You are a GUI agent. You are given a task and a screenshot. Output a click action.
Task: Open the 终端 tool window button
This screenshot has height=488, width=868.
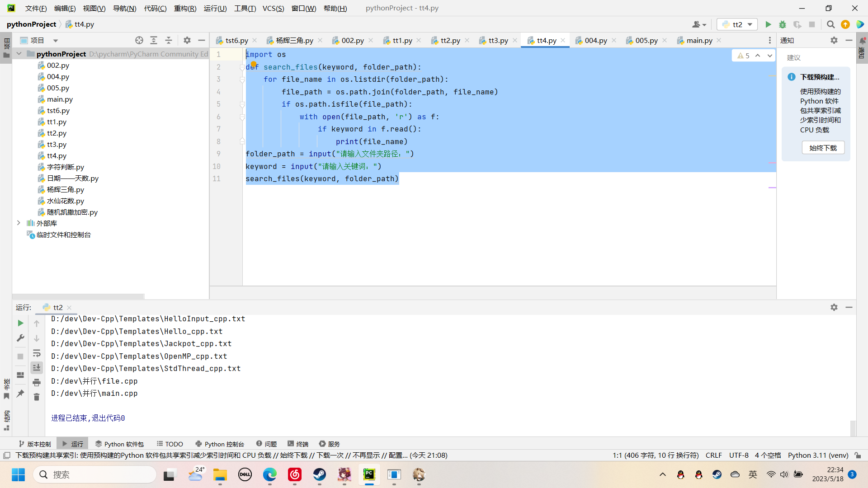(x=298, y=444)
